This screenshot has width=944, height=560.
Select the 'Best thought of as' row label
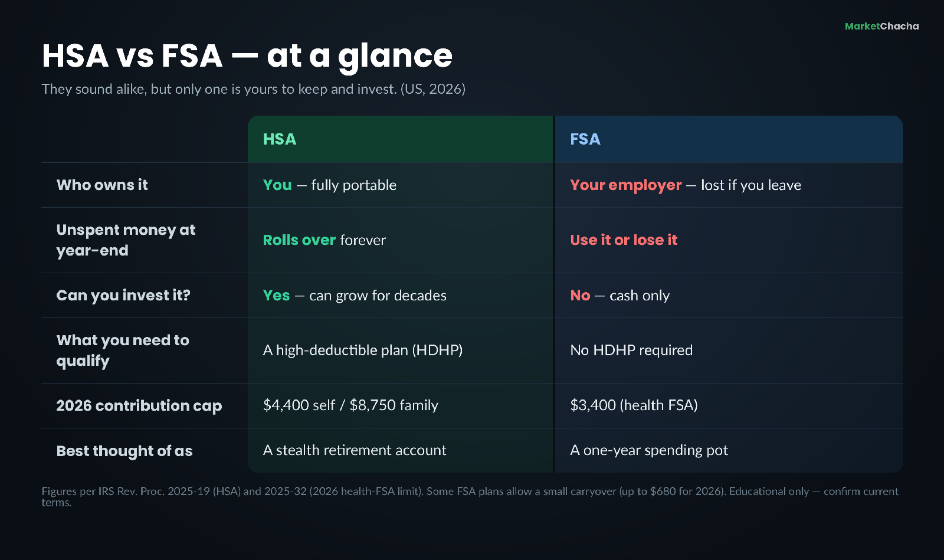pyautogui.click(x=124, y=451)
